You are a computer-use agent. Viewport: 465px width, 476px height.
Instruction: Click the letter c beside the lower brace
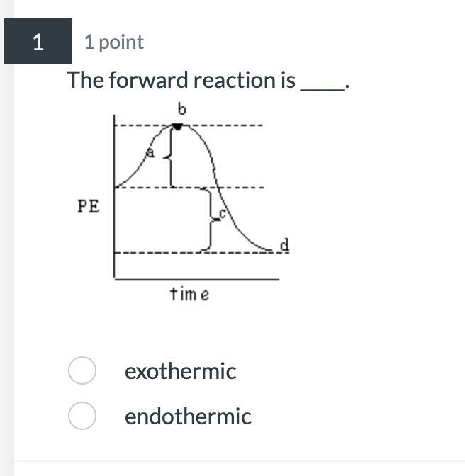pyautogui.click(x=223, y=213)
